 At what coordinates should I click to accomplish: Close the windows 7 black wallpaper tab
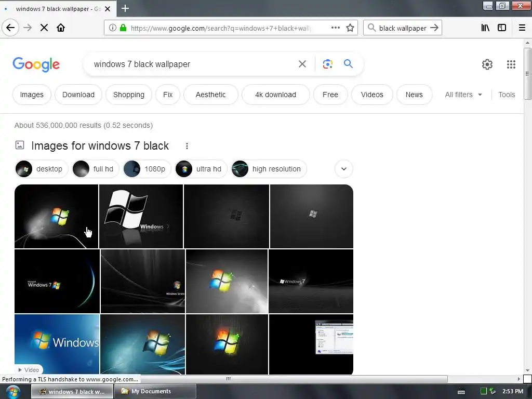[x=108, y=9]
